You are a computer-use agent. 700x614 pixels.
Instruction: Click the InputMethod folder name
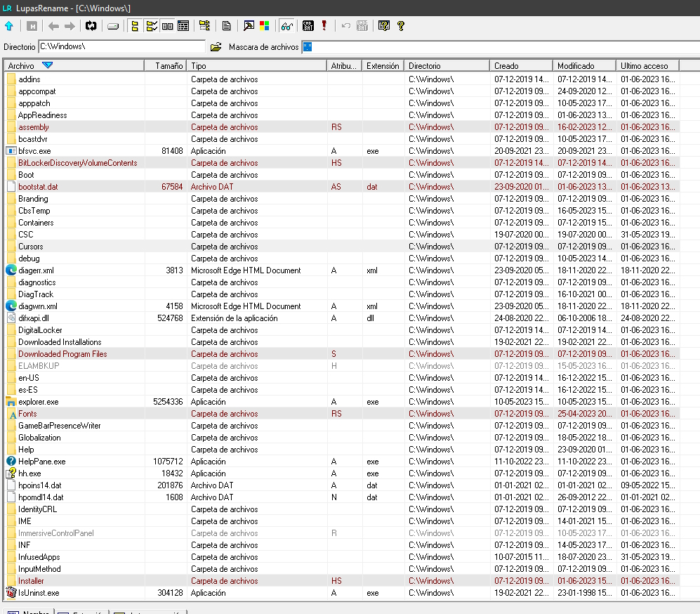(x=39, y=569)
